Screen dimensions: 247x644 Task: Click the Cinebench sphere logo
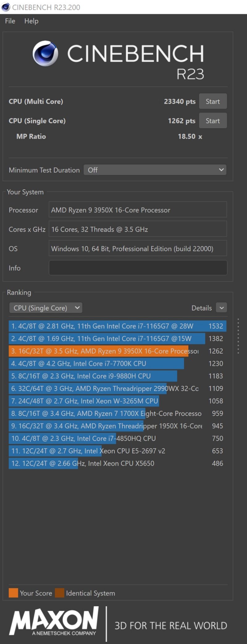pos(45,53)
